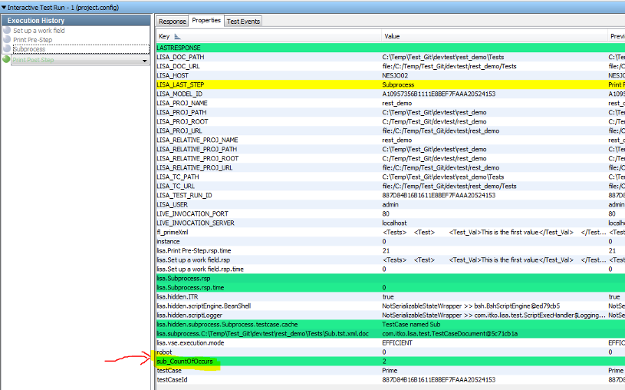This screenshot has height=390, width=625.
Task: Select the LISA_TEST_RUN_ID key
Action: (185, 195)
